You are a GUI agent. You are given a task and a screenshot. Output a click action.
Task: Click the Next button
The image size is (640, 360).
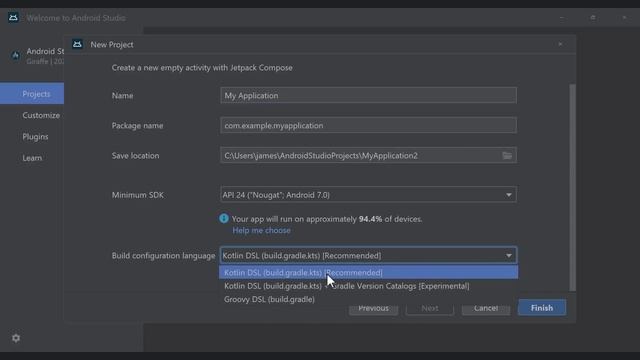click(x=429, y=309)
